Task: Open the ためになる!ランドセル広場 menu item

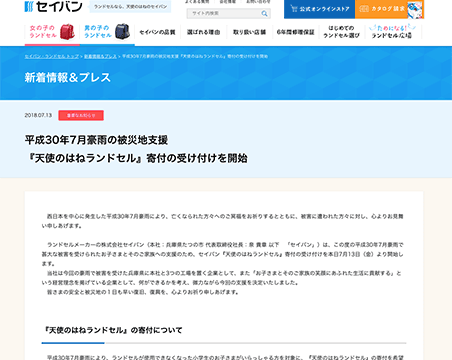Action: point(393,32)
